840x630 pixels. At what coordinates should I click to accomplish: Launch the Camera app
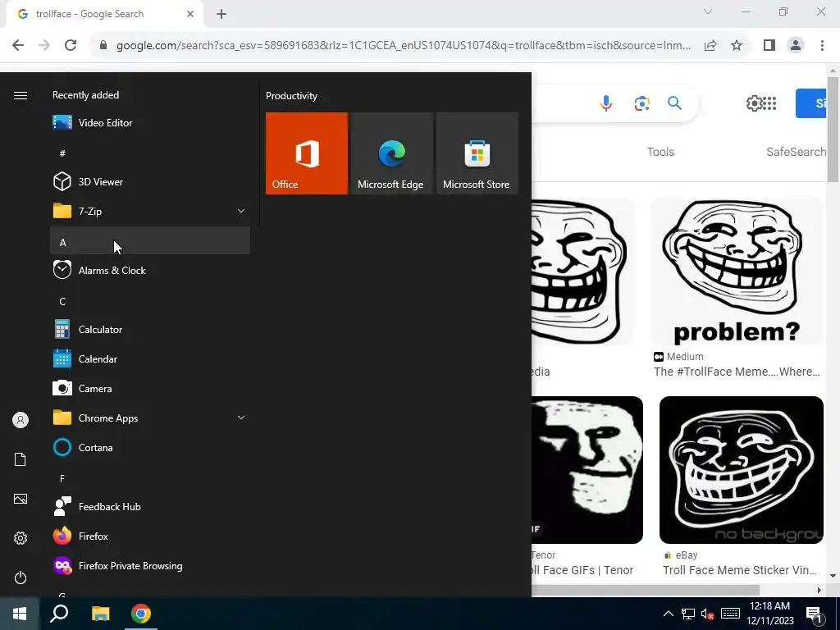[x=150, y=388]
